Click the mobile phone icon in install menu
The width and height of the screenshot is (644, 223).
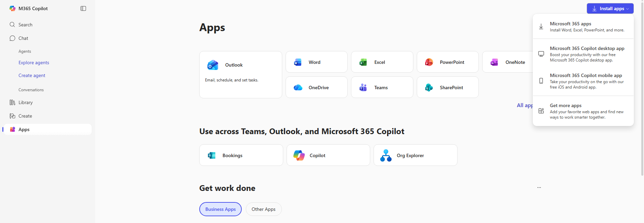tap(541, 81)
